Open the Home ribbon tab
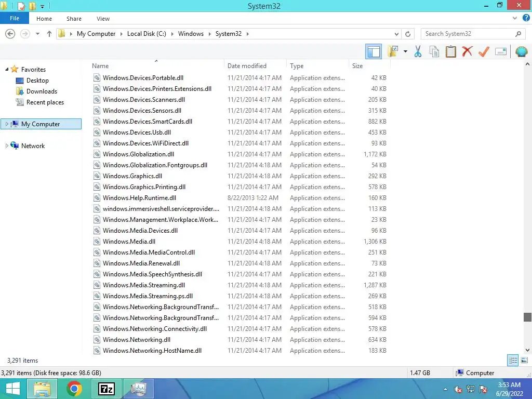Image resolution: width=532 pixels, height=399 pixels. coord(44,19)
